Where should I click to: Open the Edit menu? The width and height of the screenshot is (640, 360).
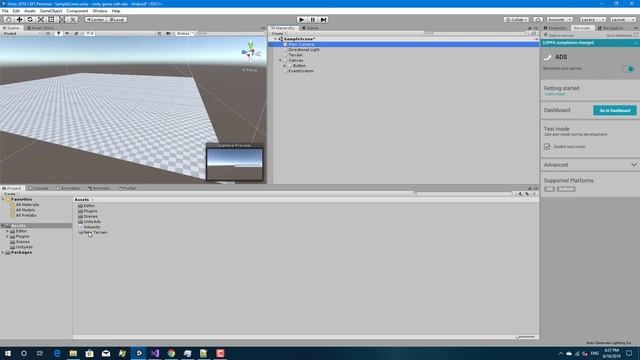click(16, 11)
